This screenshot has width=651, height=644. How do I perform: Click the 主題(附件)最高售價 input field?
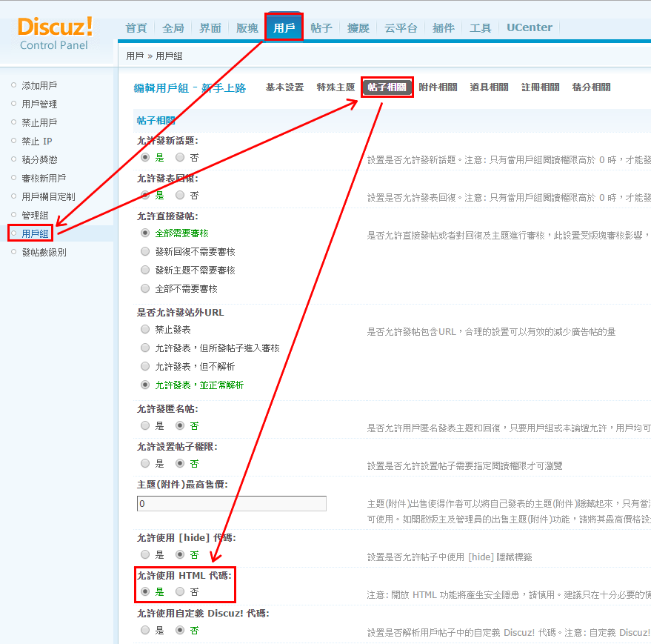[232, 504]
